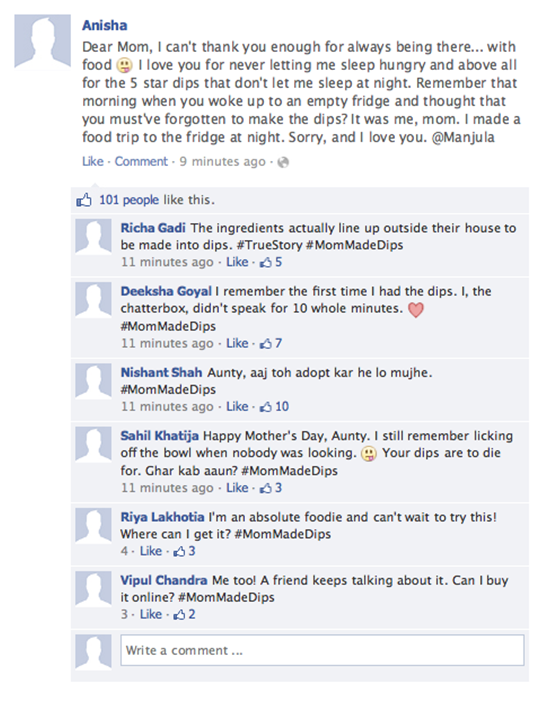Click thumbs-up count on Deeksha Goyal's comment
557x703 pixels.
tap(271, 343)
